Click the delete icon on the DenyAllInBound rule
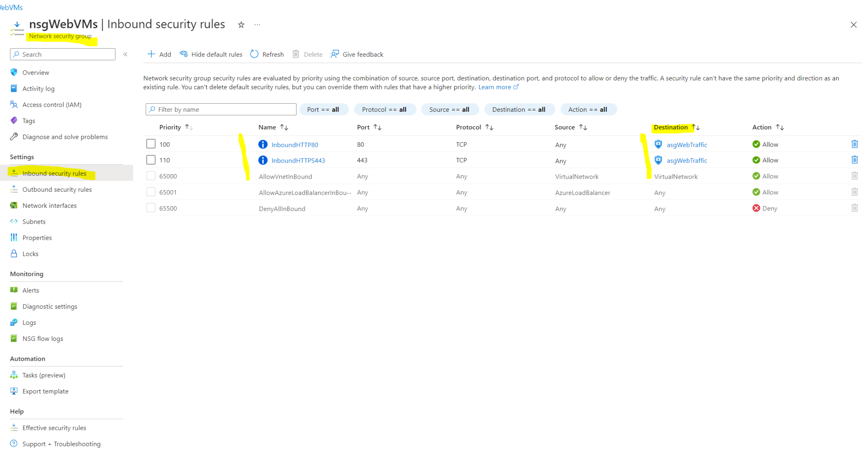The width and height of the screenshot is (868, 459). pos(854,208)
